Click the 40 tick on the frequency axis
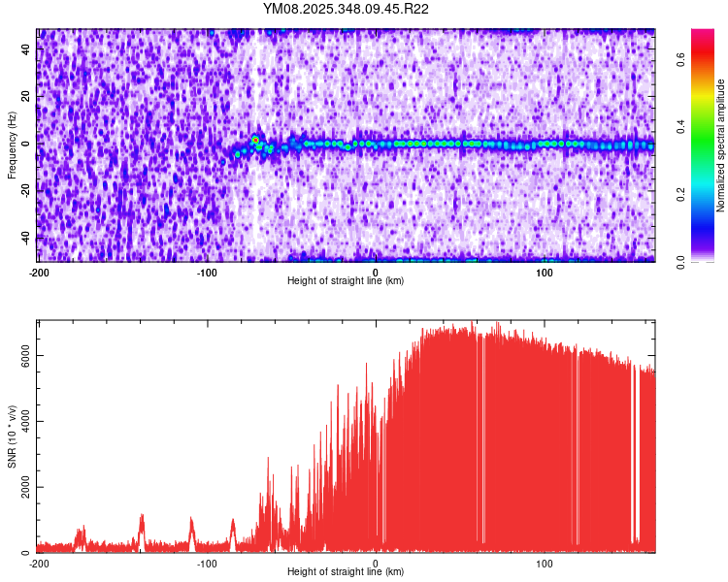The width and height of the screenshot is (728, 582). click(x=27, y=50)
